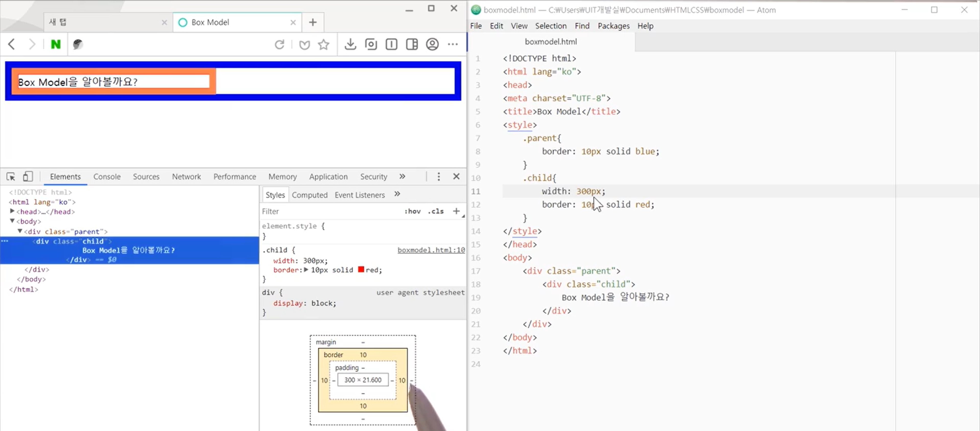The image size is (980, 431).
Task: Click the screen capture icon
Action: 371,44
